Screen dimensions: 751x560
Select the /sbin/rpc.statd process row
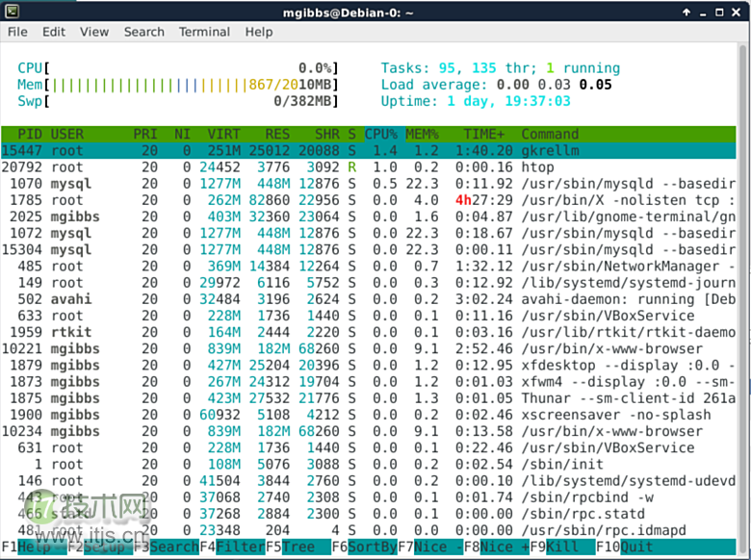369,514
